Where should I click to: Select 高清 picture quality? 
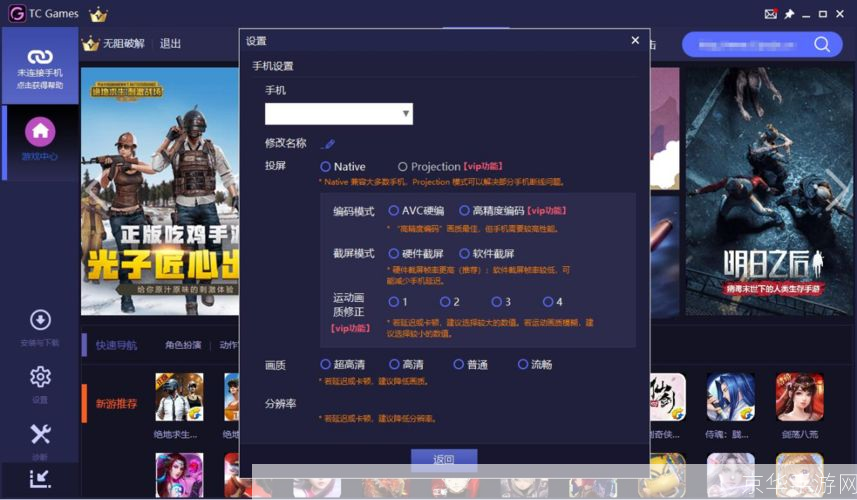[x=394, y=364]
